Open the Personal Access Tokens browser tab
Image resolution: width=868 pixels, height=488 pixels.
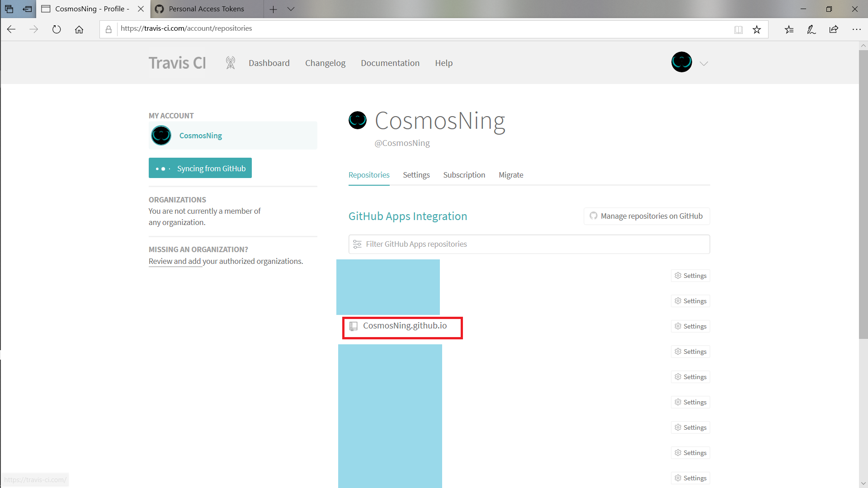tap(206, 9)
